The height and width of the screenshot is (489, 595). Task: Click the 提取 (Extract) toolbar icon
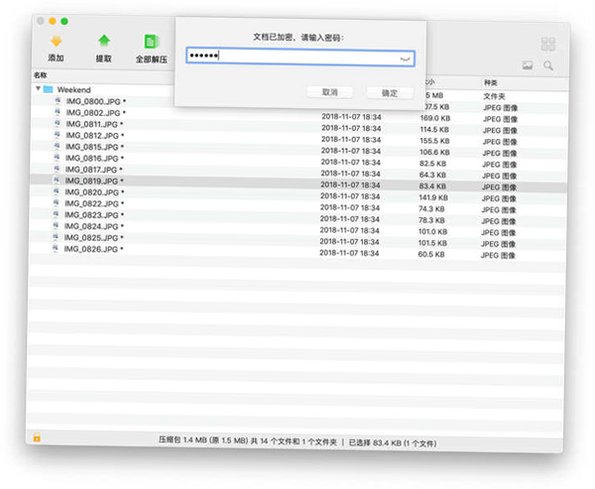point(104,41)
